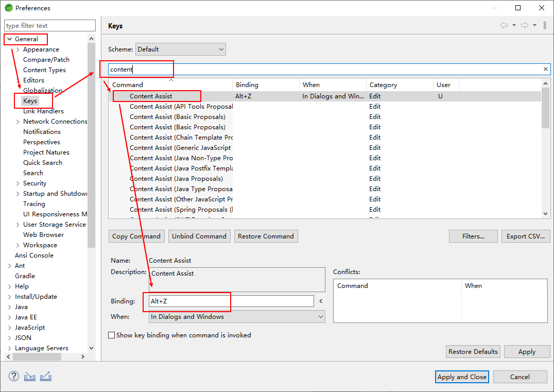Expand the Java EE tree node
The height and width of the screenshot is (392, 554).
click(x=10, y=317)
